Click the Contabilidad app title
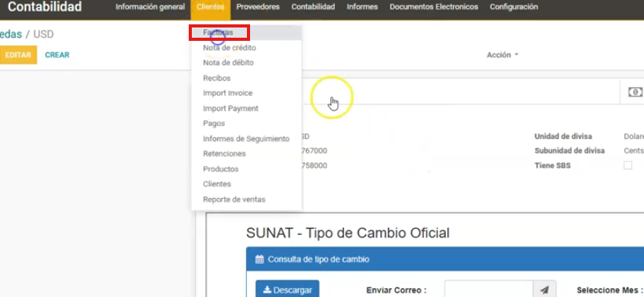The width and height of the screenshot is (644, 297). coord(45,6)
